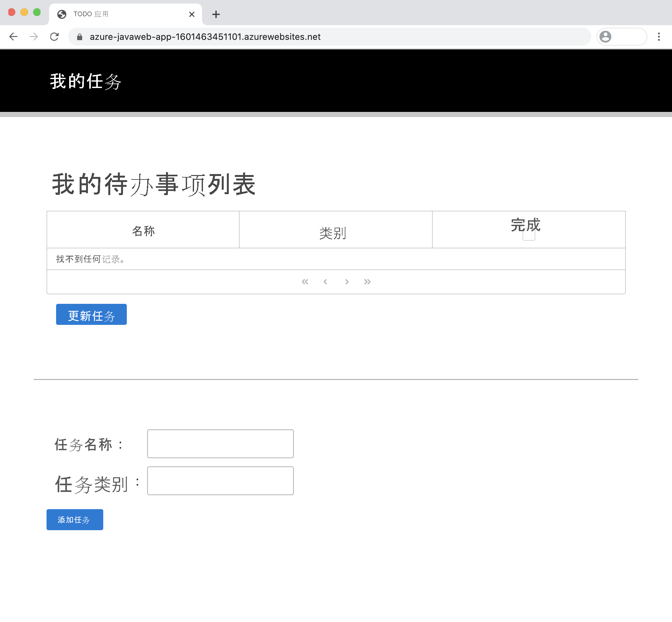672x622 pixels.
Task: Click the browser refresh icon
Action: pyautogui.click(x=54, y=36)
